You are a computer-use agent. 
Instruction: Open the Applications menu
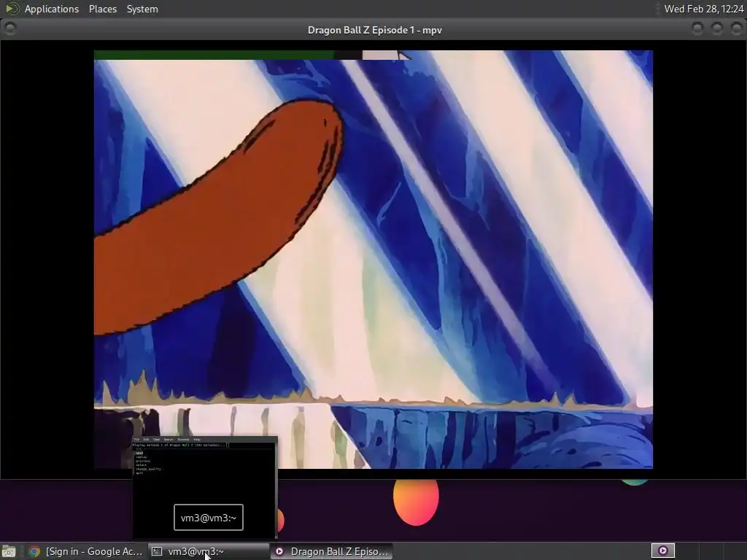point(52,9)
